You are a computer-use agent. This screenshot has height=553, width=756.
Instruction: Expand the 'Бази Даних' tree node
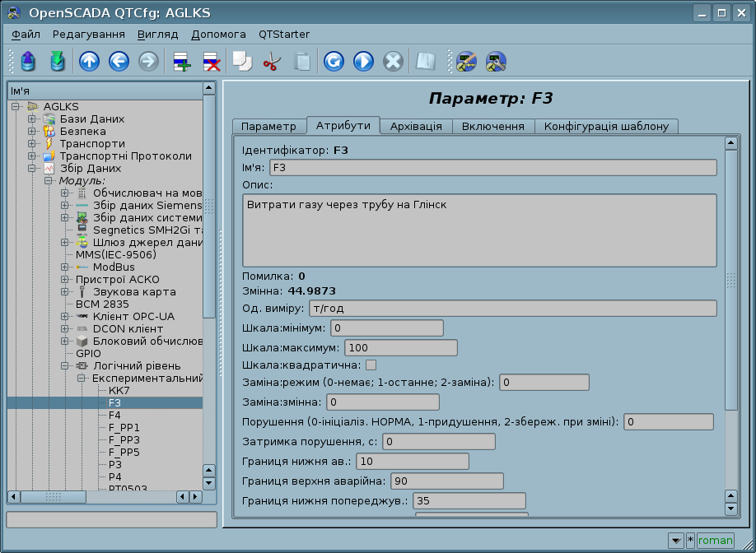click(31, 119)
